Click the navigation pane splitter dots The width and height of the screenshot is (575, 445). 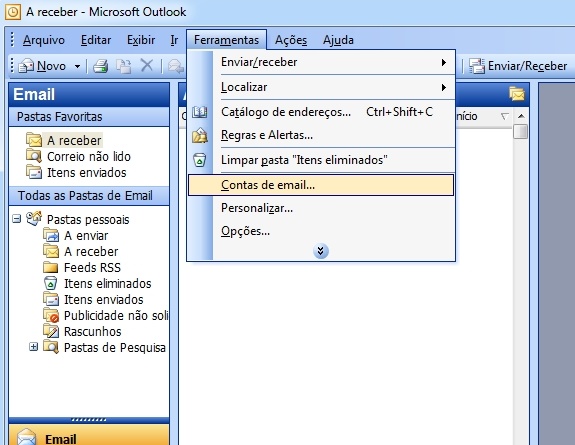click(89, 420)
